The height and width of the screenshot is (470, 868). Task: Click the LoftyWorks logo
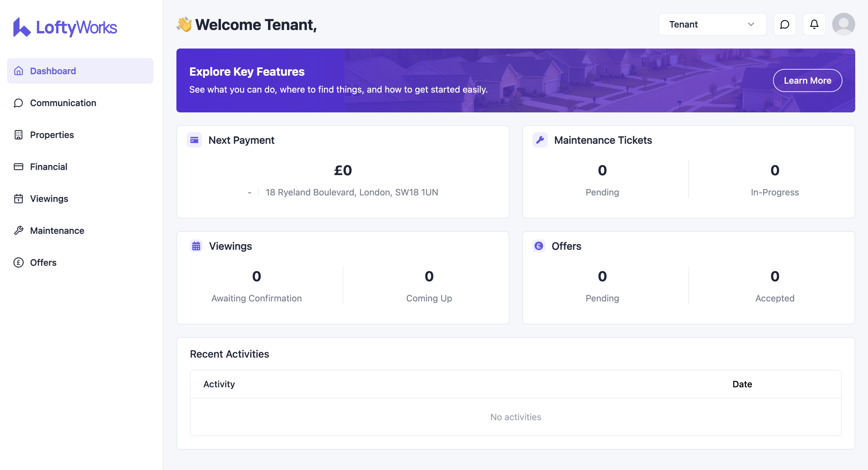click(65, 27)
